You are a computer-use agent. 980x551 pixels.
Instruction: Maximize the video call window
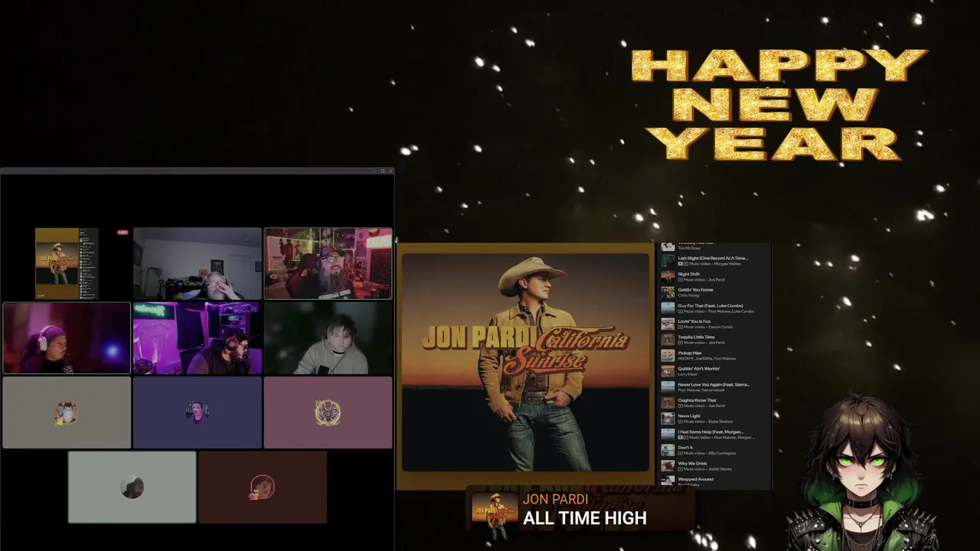point(382,171)
